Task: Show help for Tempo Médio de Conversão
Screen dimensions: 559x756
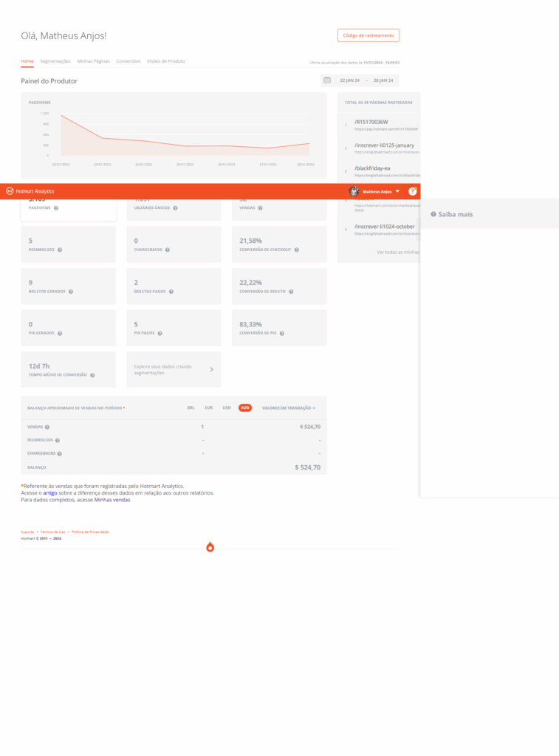Action: (x=92, y=375)
